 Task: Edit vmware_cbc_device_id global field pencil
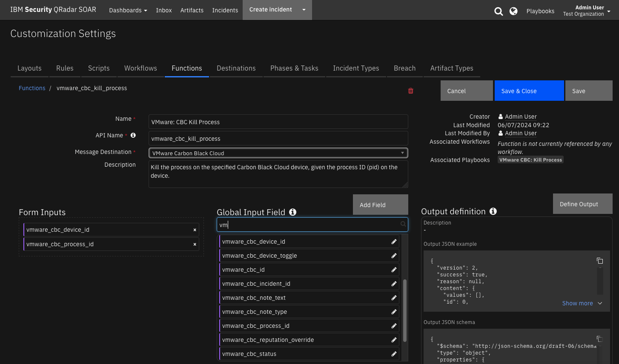[x=394, y=242]
